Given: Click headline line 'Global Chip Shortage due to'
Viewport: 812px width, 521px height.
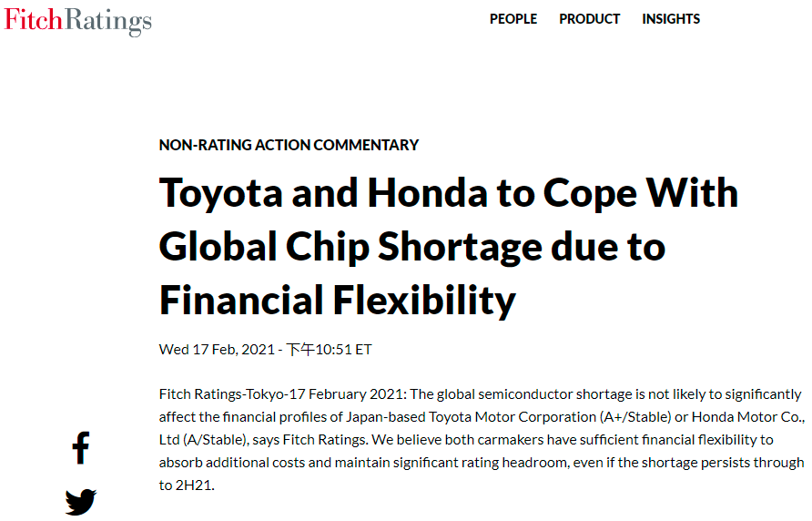Looking at the screenshot, I should pos(411,246).
